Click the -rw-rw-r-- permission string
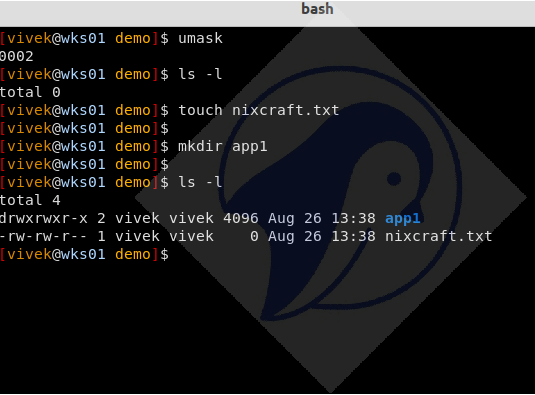The image size is (535, 395). (44, 236)
